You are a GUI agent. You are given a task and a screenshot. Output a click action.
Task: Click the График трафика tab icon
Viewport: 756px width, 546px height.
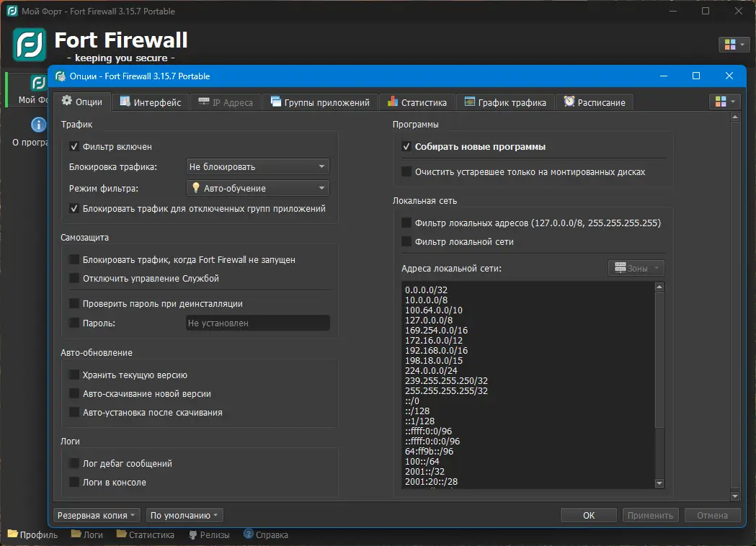tap(470, 101)
